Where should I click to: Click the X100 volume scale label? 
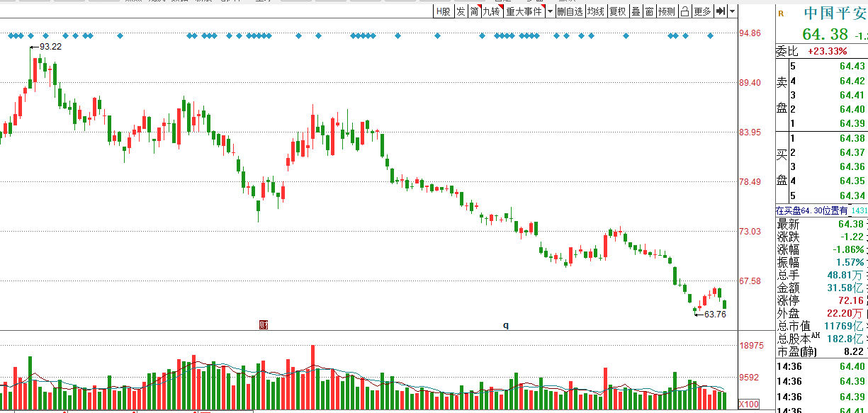(x=749, y=404)
